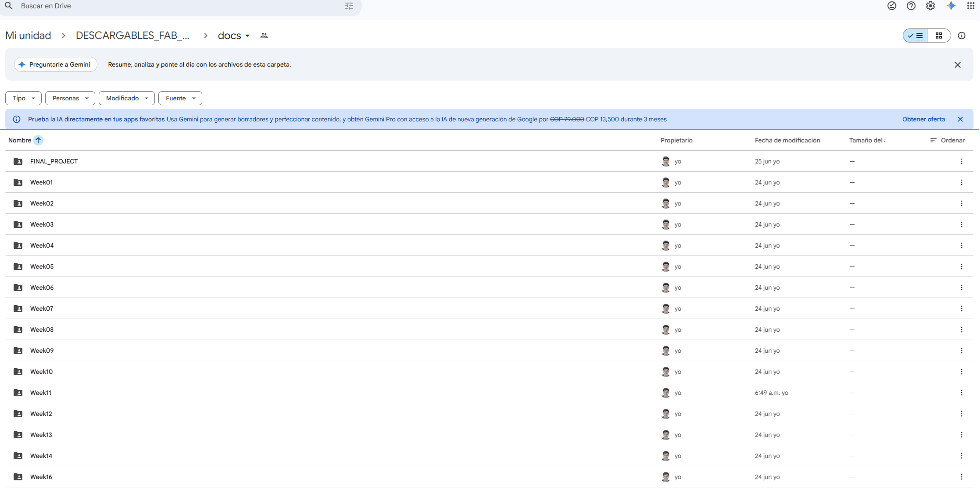Open more actions for Week07
The image size is (980, 504).
pyautogui.click(x=962, y=309)
